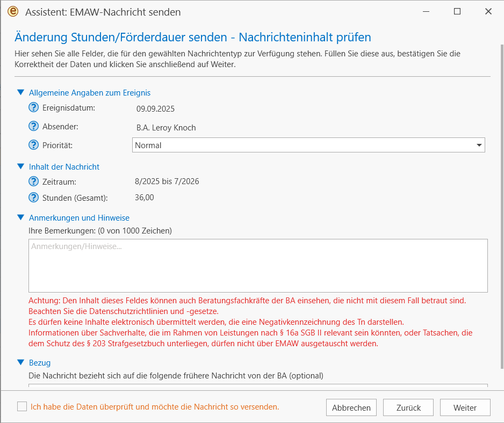The height and width of the screenshot is (423, 504).
Task: Click the Weiter button
Action: click(465, 407)
